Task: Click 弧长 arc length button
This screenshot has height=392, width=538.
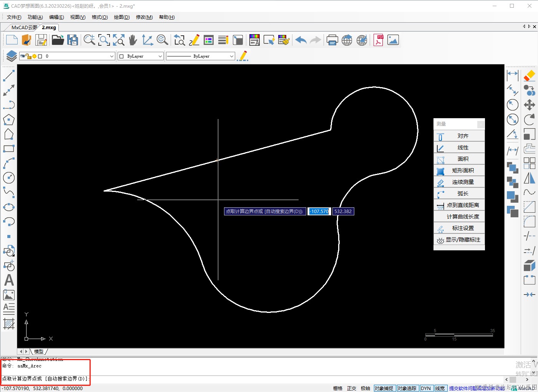Action: point(459,194)
